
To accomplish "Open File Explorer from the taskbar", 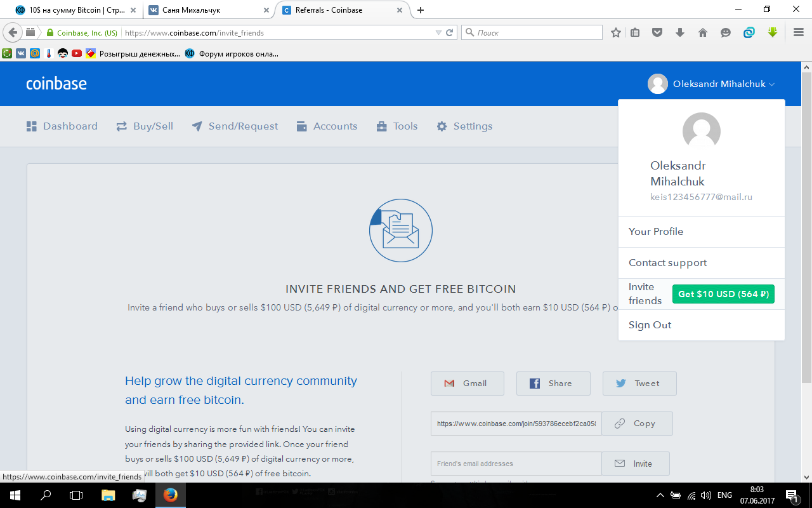I will pyautogui.click(x=108, y=495).
